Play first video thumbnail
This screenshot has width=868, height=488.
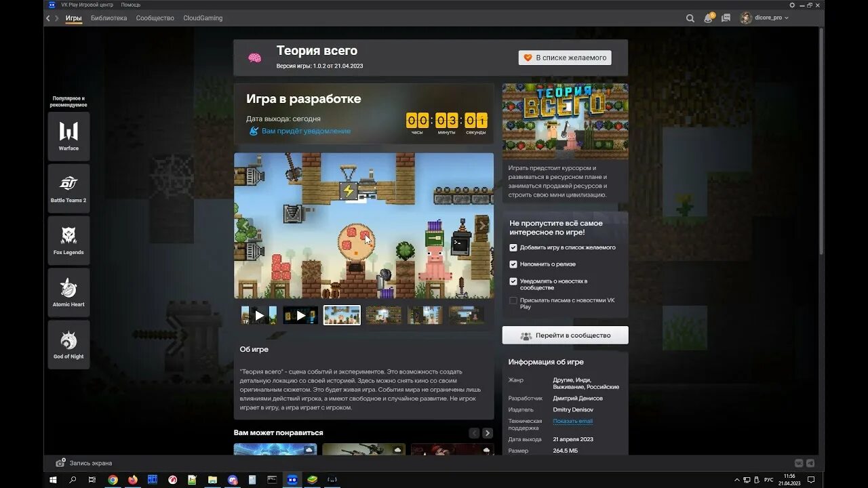click(x=259, y=315)
